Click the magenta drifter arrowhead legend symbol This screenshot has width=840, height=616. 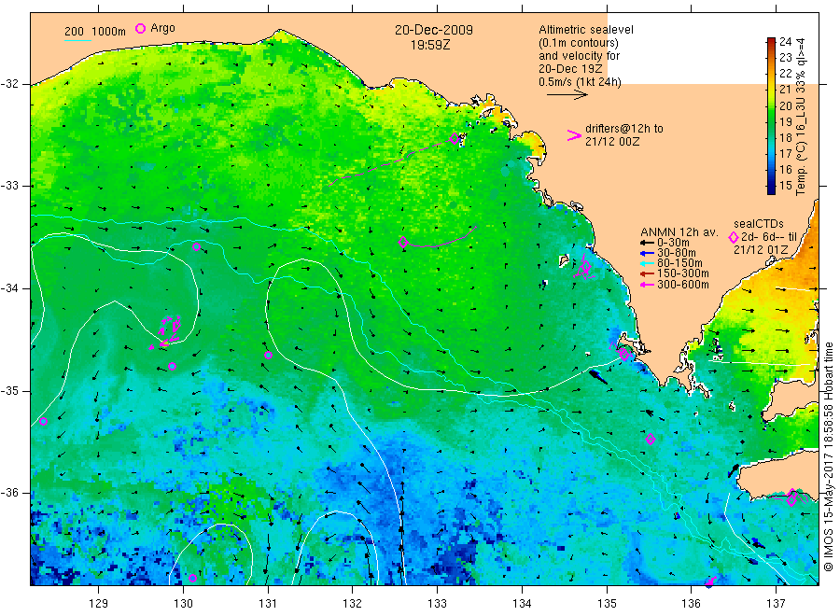click(x=574, y=135)
